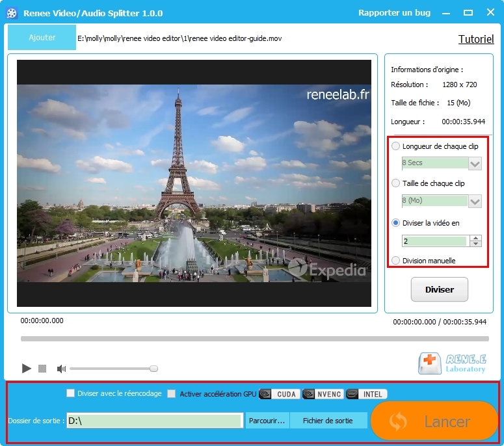Expand the 8 (Mo) clip size dropdown

point(475,201)
